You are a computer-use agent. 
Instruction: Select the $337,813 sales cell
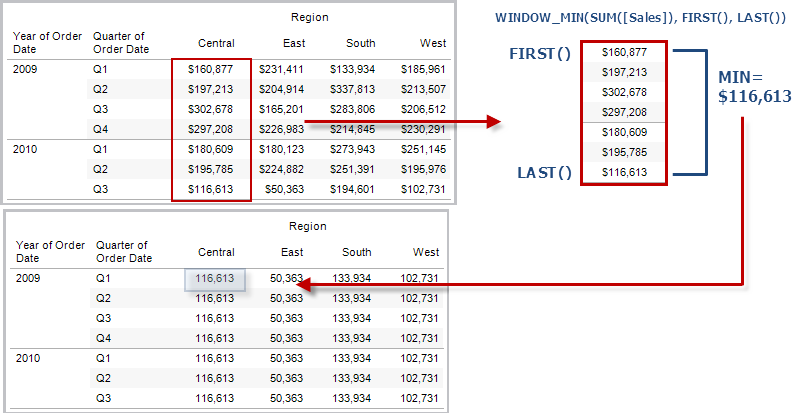[x=353, y=87]
